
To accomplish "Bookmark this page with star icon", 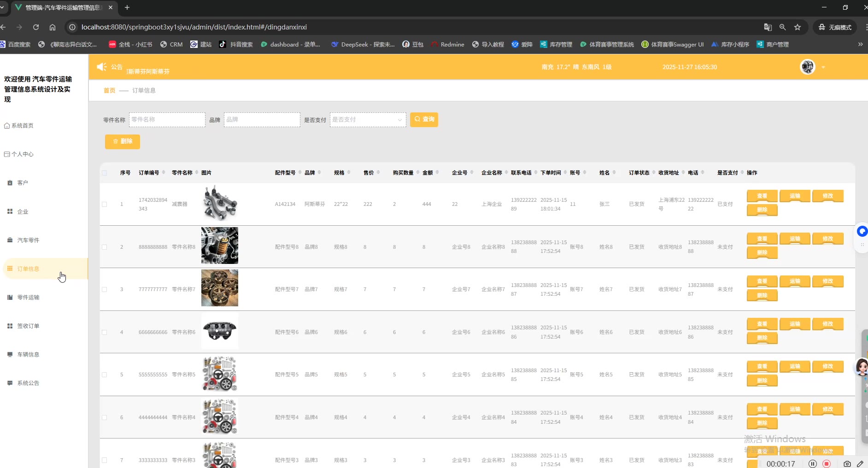I will pos(798,27).
